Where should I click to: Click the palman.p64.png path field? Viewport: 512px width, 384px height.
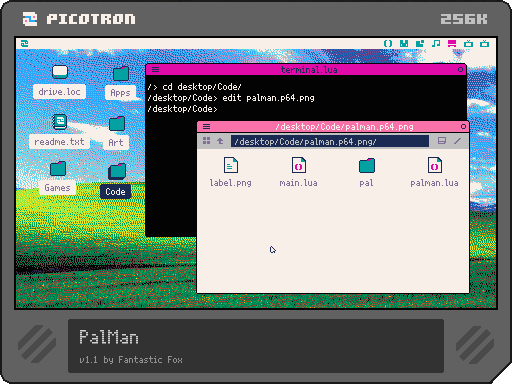click(330, 141)
